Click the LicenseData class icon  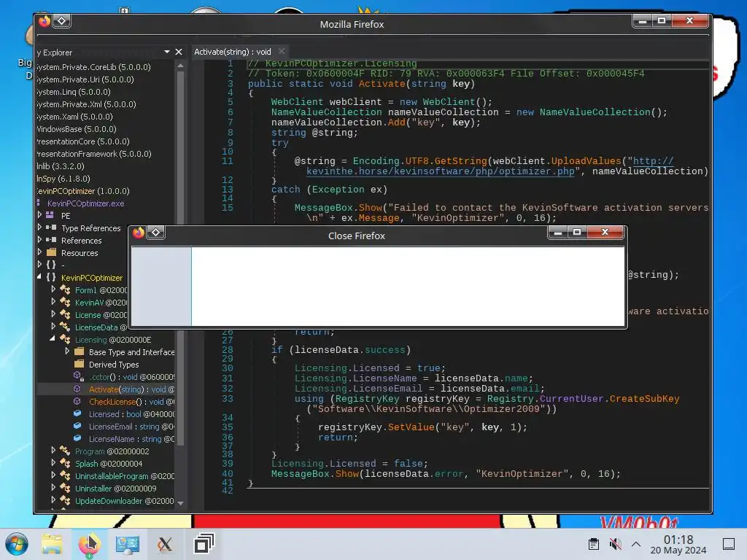click(x=65, y=327)
